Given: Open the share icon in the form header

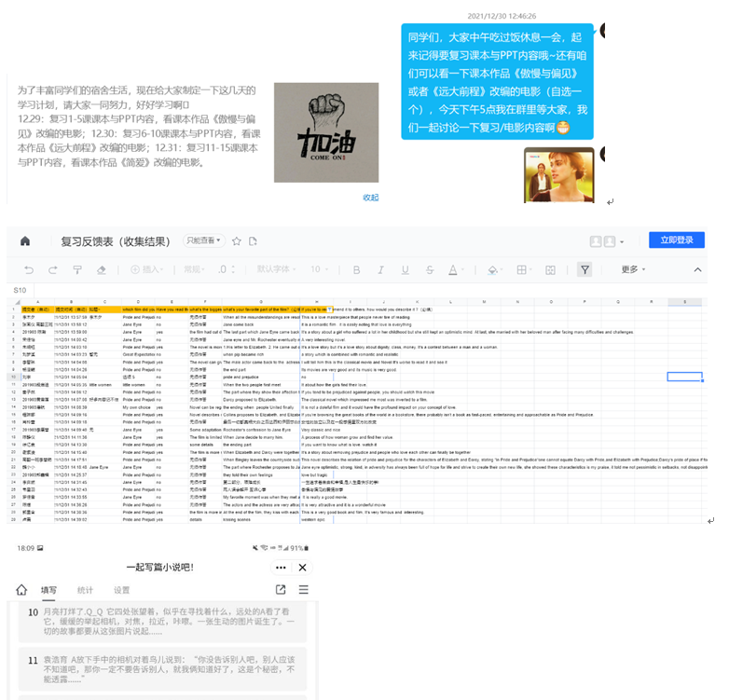Looking at the screenshot, I should tap(281, 590).
